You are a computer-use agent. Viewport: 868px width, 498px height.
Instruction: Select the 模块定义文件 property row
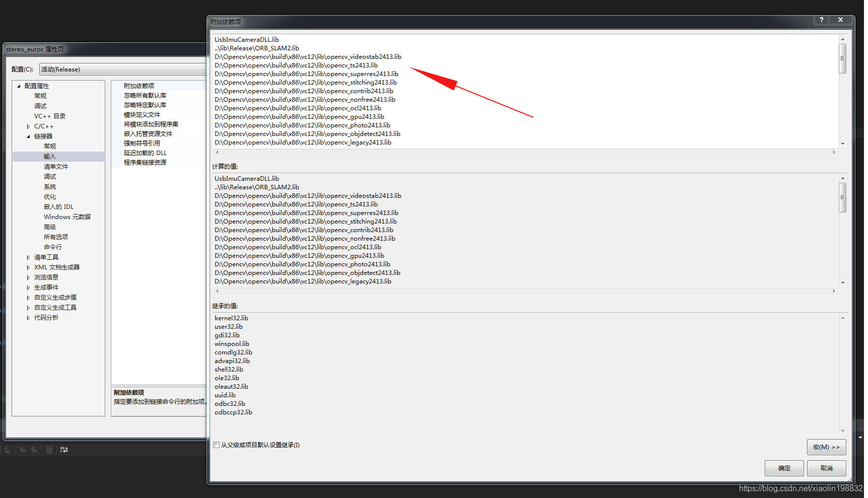(x=159, y=115)
